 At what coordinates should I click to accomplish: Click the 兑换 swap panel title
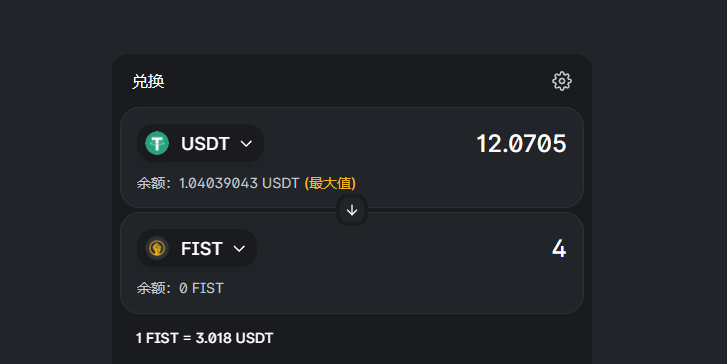pos(148,81)
